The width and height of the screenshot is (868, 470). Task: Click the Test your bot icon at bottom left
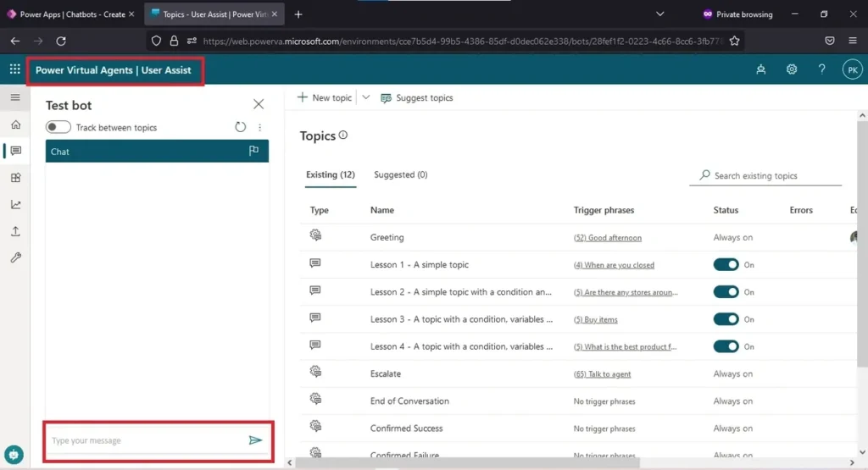(x=14, y=455)
